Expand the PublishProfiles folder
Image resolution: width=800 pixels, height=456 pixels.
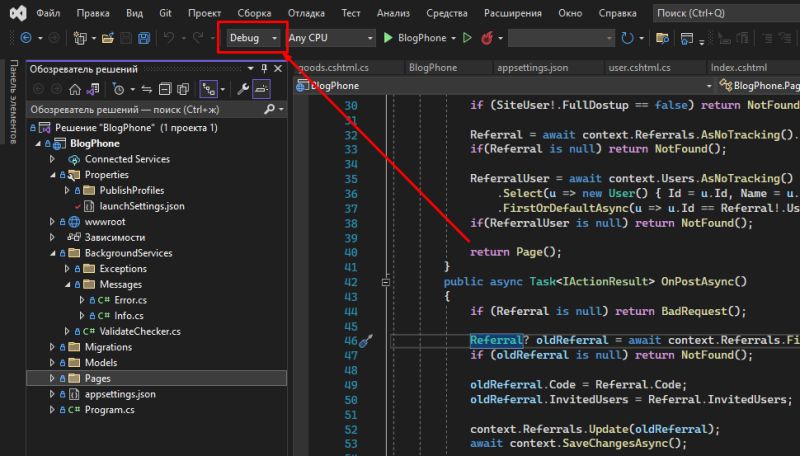click(x=67, y=190)
